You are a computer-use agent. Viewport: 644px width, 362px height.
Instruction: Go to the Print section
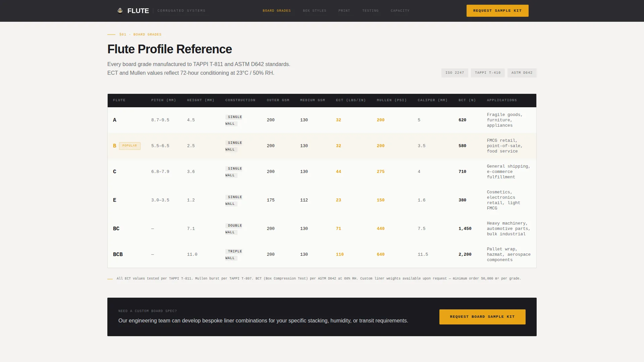[344, 11]
